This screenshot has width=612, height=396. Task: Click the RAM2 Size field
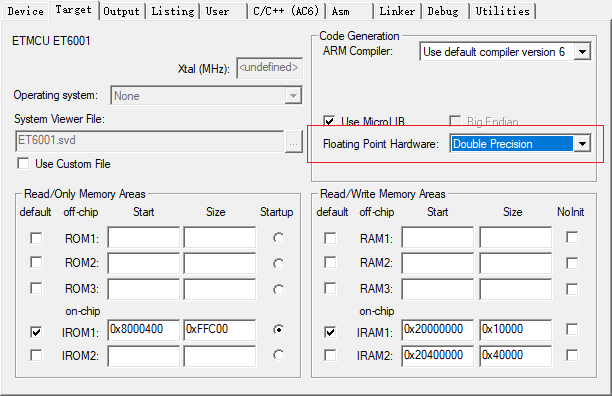[x=516, y=263]
